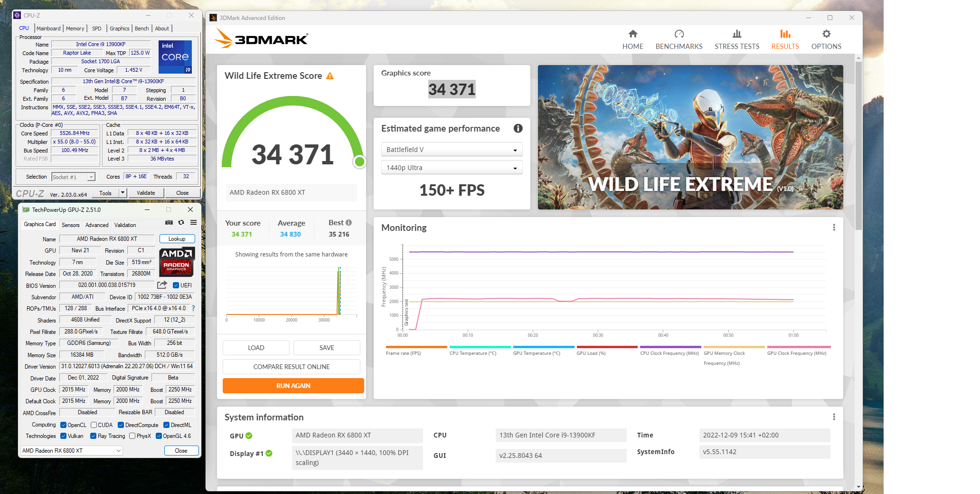Switch to the CPU-Z Memory tab
Viewport: 980px width, 494px height.
pos(75,28)
